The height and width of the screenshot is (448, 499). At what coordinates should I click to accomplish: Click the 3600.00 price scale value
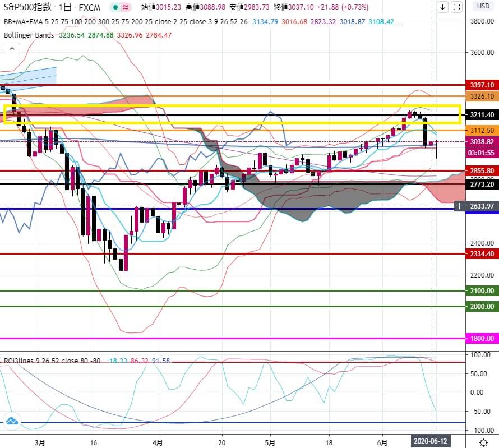tap(482, 53)
